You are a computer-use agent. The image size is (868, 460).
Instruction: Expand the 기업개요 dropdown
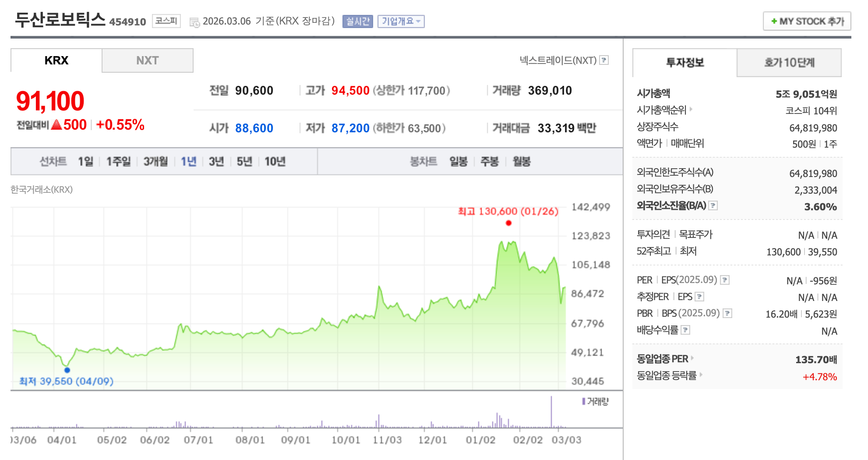click(401, 21)
